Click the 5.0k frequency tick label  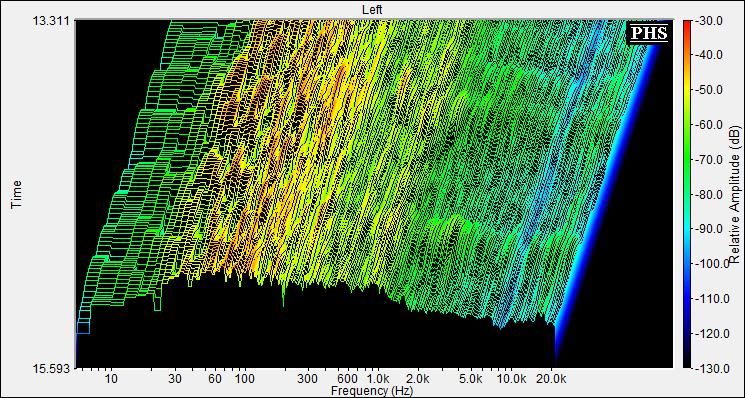[472, 379]
